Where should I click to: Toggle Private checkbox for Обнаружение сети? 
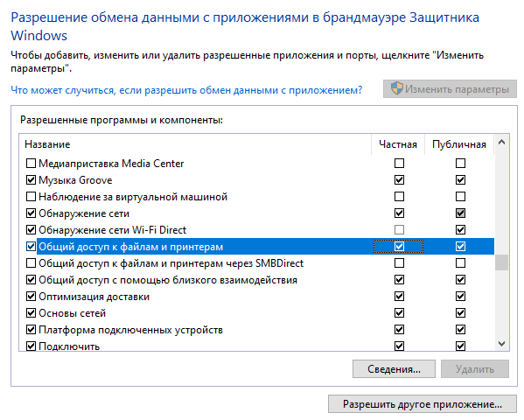(x=399, y=213)
